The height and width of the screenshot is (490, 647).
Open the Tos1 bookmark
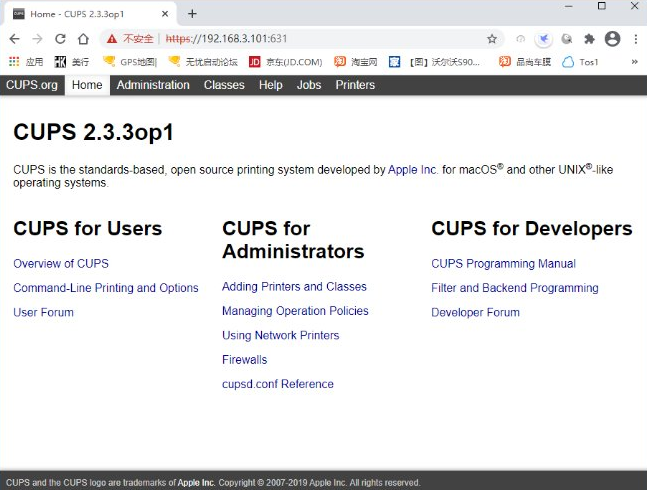pyautogui.click(x=580, y=62)
